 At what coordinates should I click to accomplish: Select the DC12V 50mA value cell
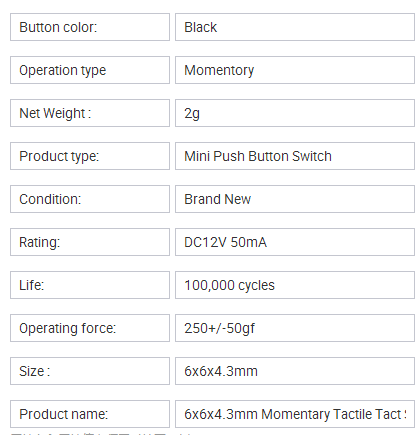click(295, 242)
